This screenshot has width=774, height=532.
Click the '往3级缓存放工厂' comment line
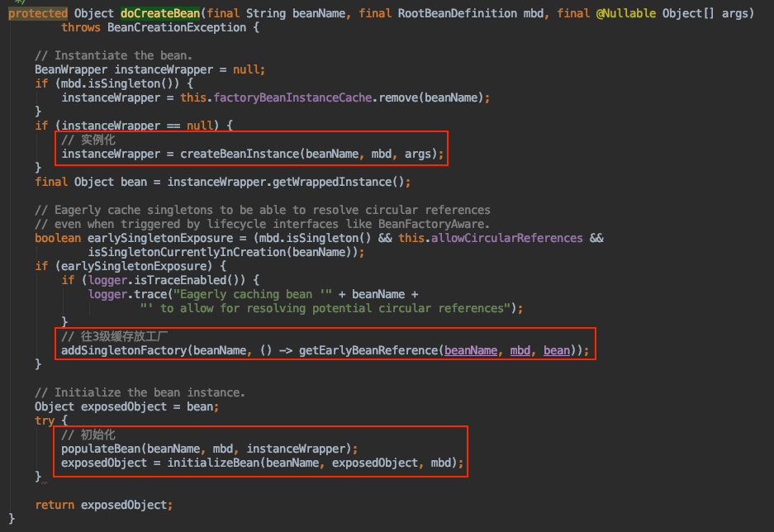[x=115, y=336]
